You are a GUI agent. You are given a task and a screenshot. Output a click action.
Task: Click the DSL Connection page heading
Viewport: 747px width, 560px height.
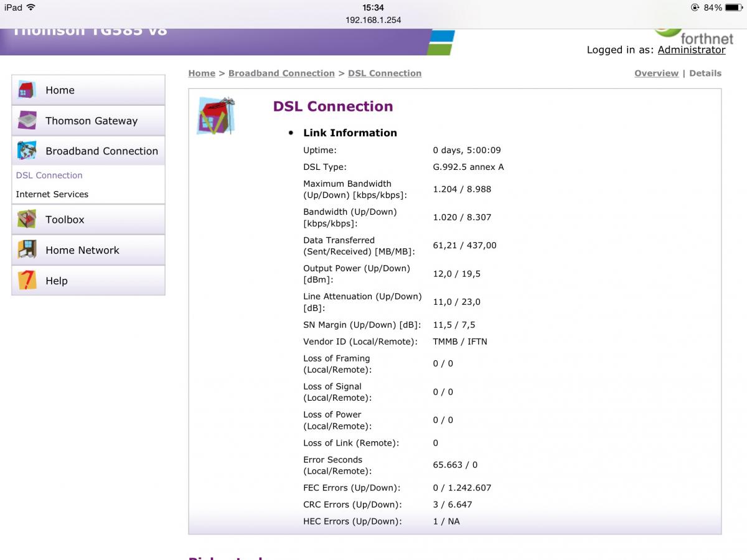[x=333, y=106]
